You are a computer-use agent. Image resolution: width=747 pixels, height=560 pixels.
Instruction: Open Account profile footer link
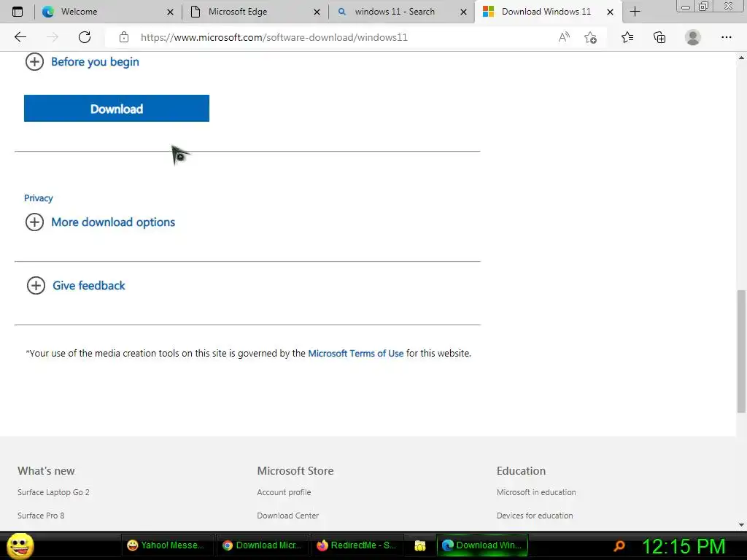click(x=284, y=492)
